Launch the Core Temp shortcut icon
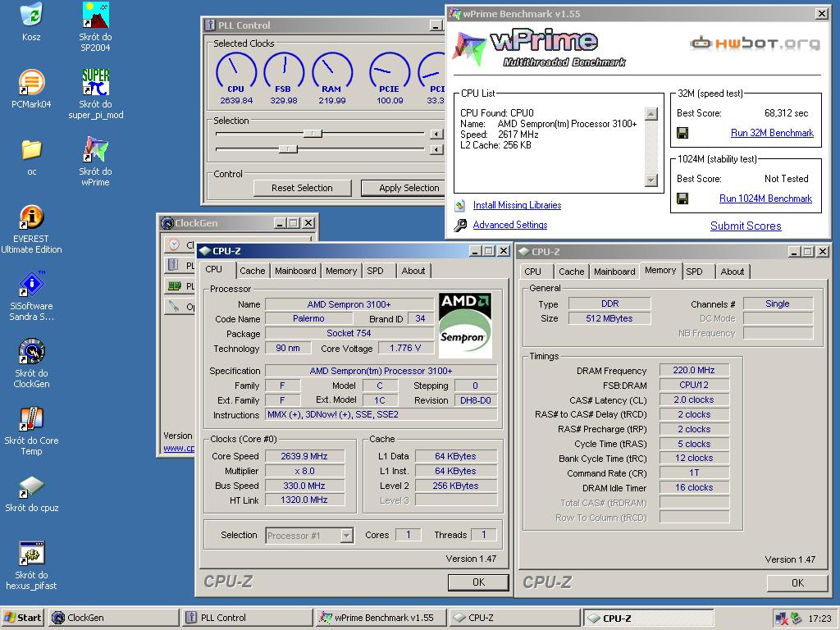 pyautogui.click(x=31, y=419)
